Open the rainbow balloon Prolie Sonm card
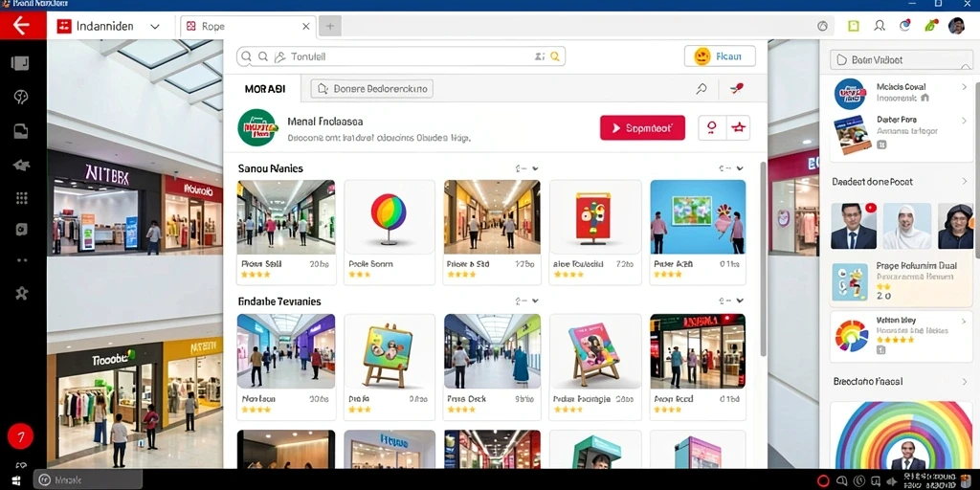Screen dimensions: 980x490 coord(390,232)
